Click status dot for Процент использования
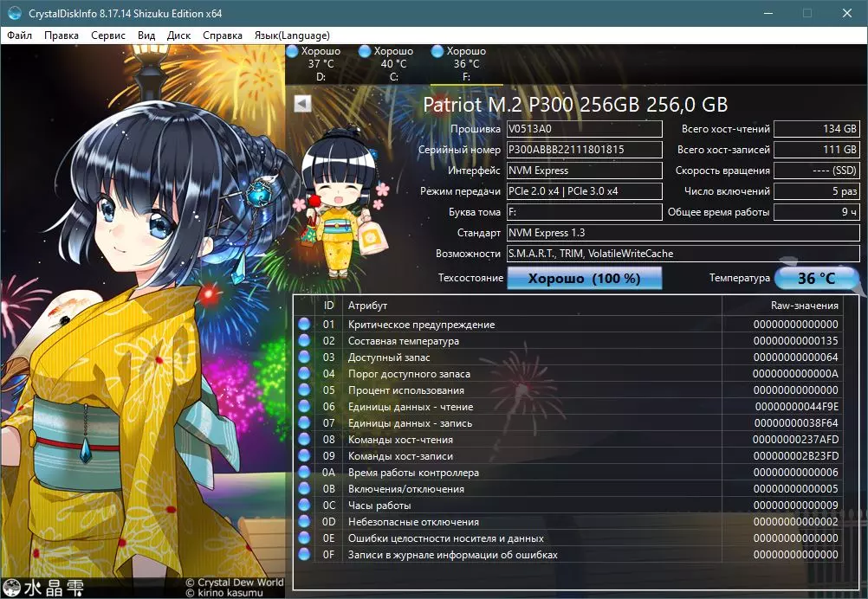The height and width of the screenshot is (599, 868). [x=304, y=390]
